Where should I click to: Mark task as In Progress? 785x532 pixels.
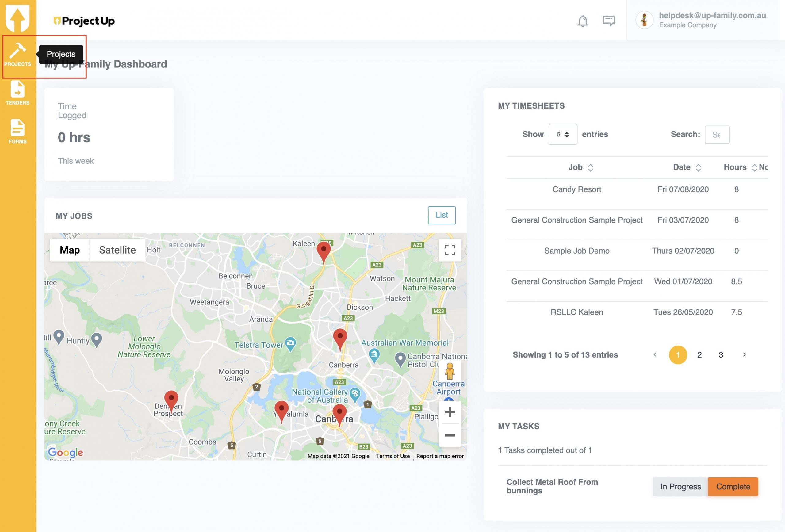click(x=680, y=486)
